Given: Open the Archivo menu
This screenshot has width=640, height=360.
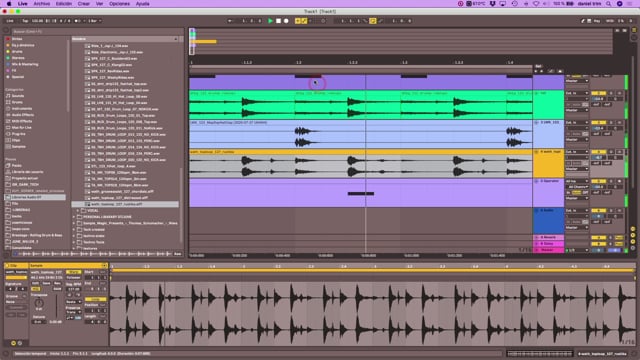Looking at the screenshot, I should point(41,4).
